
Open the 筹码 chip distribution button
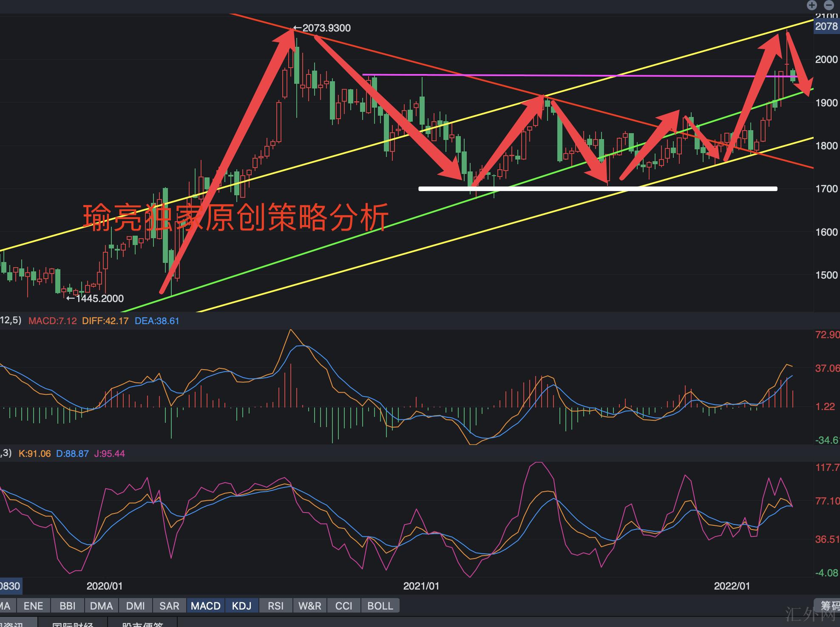pos(828,606)
